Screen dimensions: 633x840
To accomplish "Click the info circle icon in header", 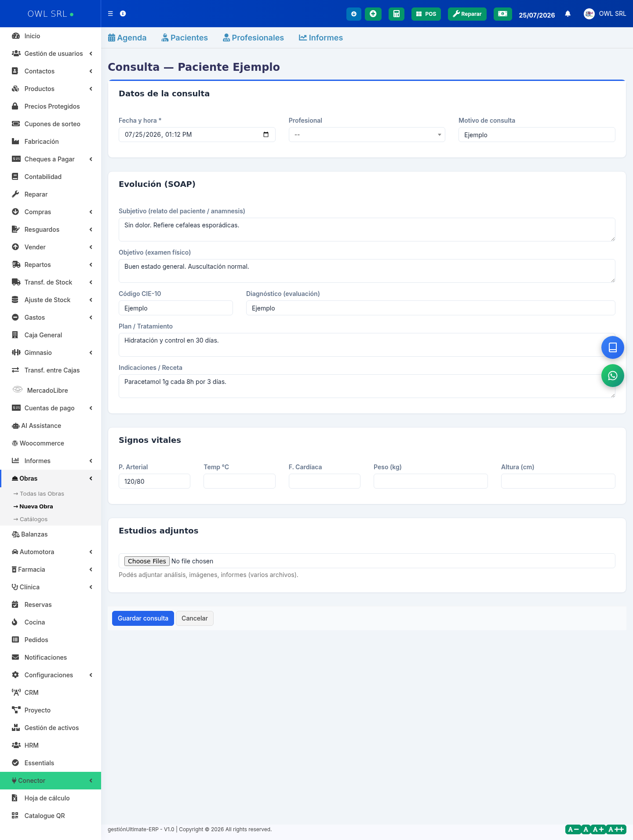I will tap(123, 14).
